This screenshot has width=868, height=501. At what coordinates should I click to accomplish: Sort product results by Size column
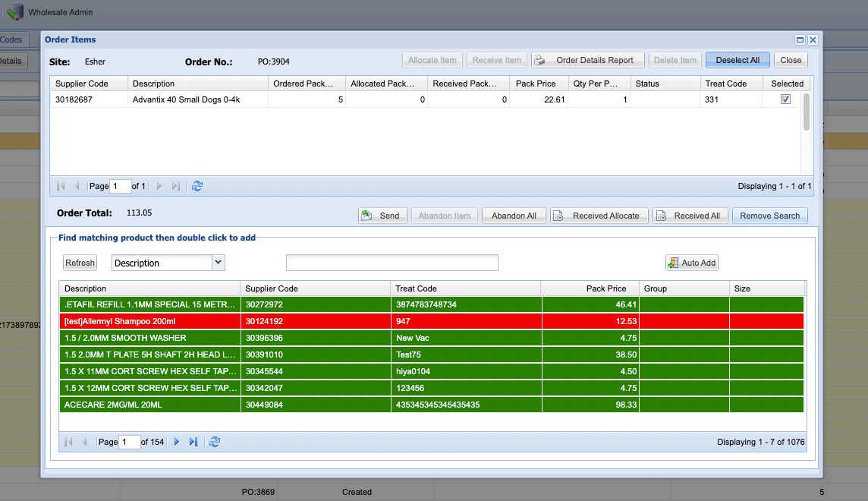tap(767, 288)
